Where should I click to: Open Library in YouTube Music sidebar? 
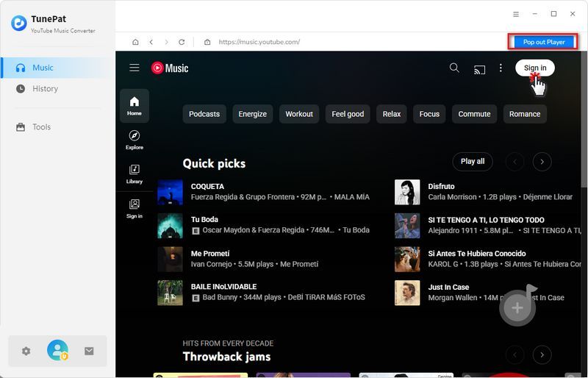pyautogui.click(x=135, y=174)
